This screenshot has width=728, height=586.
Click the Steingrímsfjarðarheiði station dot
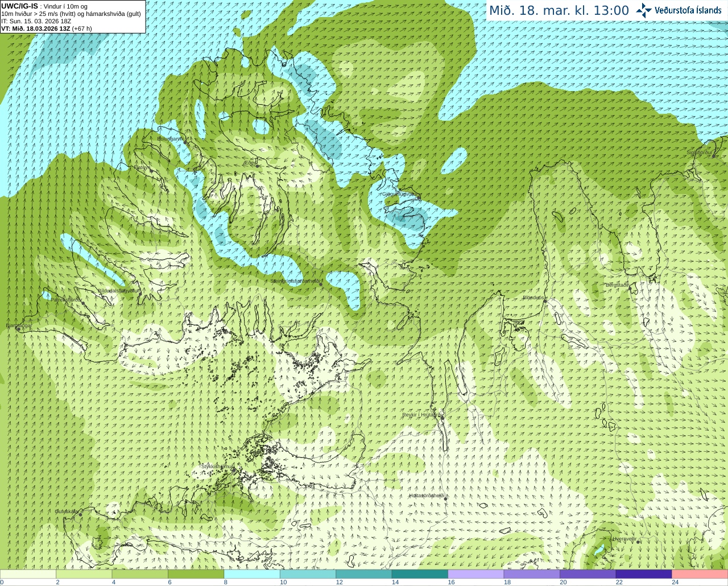(x=322, y=284)
